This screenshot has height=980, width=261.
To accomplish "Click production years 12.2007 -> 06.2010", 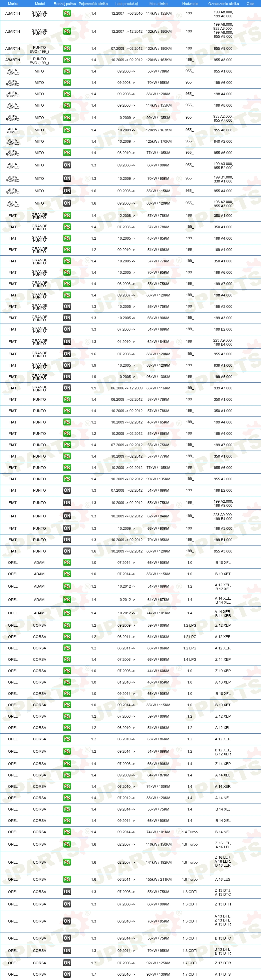I will click(127, 13).
